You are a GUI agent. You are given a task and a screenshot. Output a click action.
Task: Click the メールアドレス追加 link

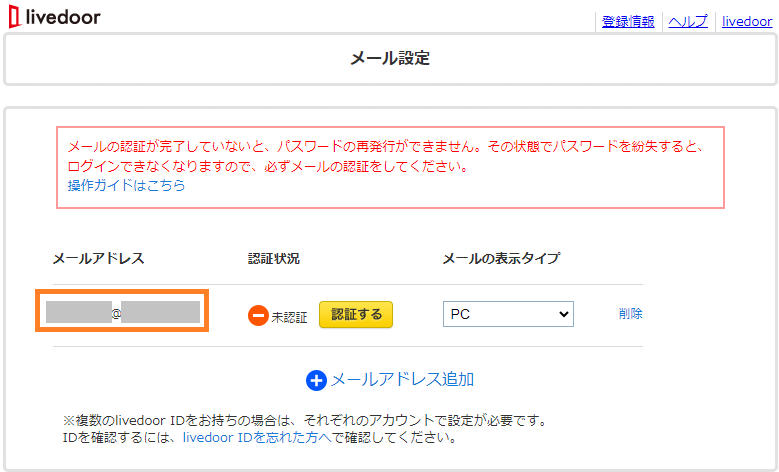[x=402, y=380]
